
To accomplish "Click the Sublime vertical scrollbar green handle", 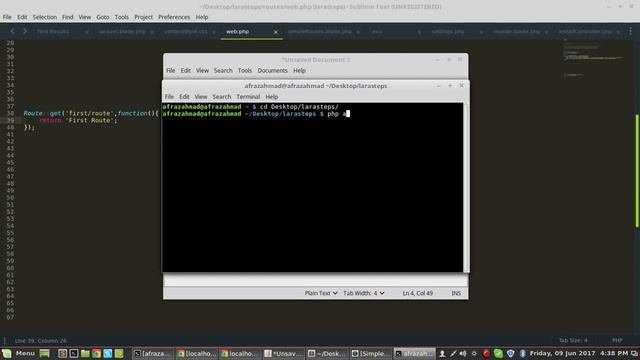I will (x=637, y=171).
